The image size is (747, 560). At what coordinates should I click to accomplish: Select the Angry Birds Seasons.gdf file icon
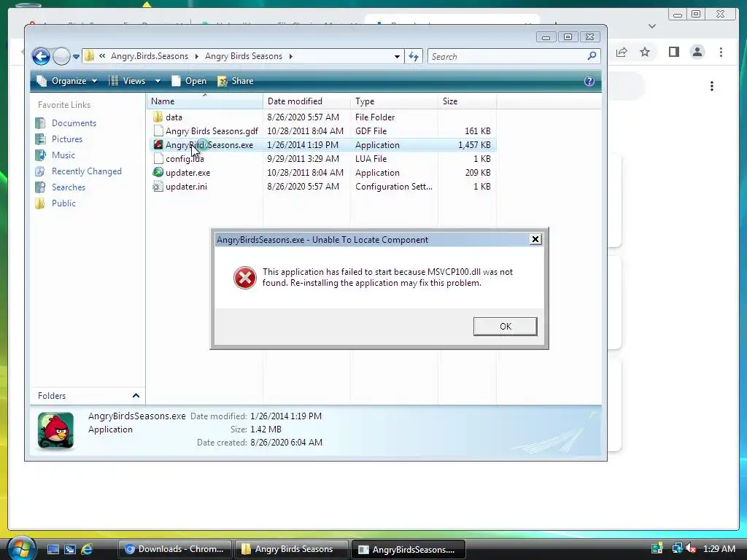[x=158, y=131]
